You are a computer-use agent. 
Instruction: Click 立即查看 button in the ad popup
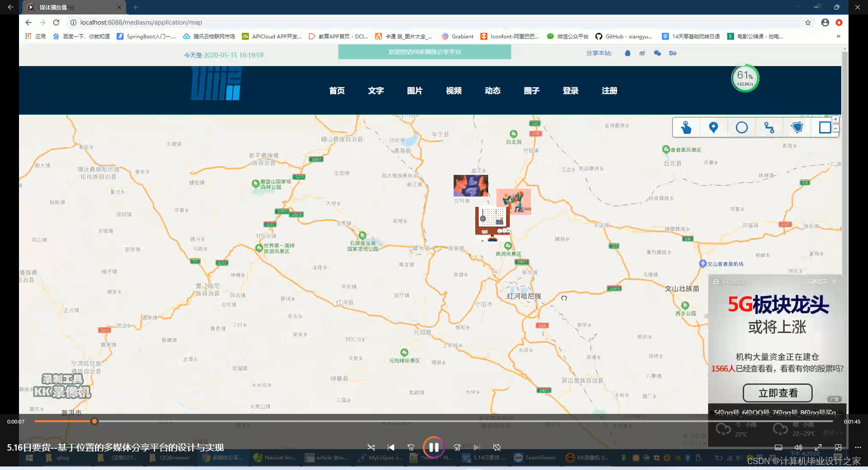point(778,393)
